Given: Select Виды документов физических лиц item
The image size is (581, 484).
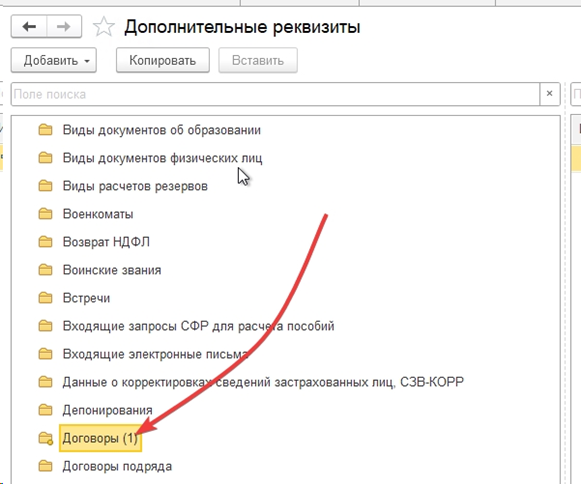Looking at the screenshot, I should click(x=162, y=158).
